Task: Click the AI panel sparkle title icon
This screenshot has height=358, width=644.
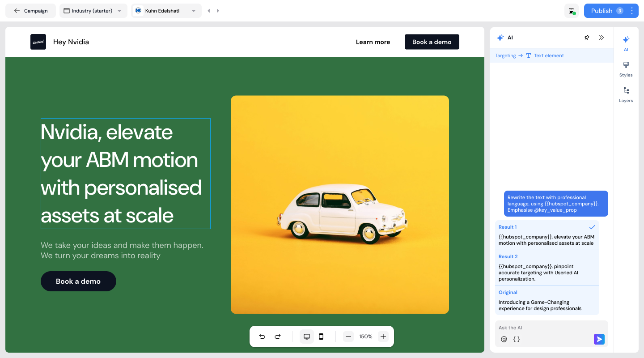Action: point(500,38)
